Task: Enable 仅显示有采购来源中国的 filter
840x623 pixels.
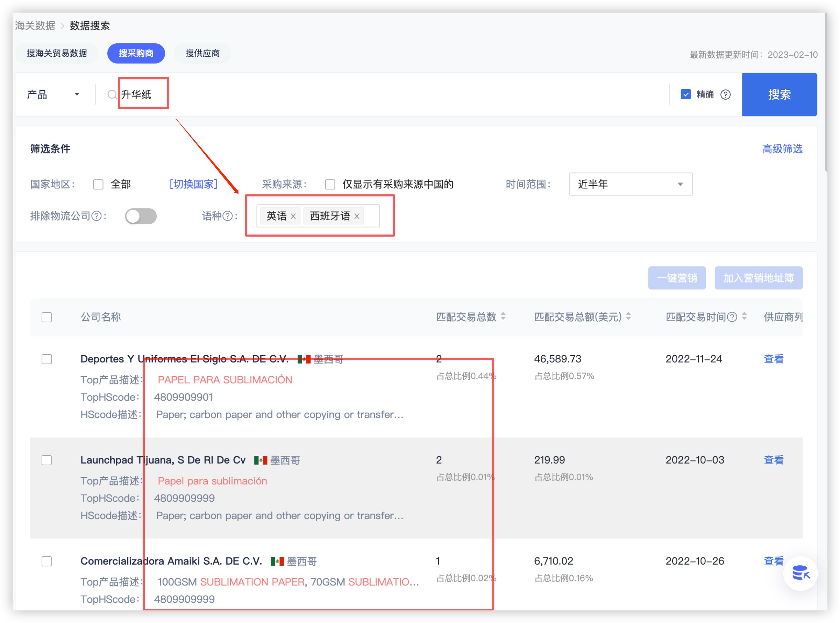Action: (x=330, y=184)
